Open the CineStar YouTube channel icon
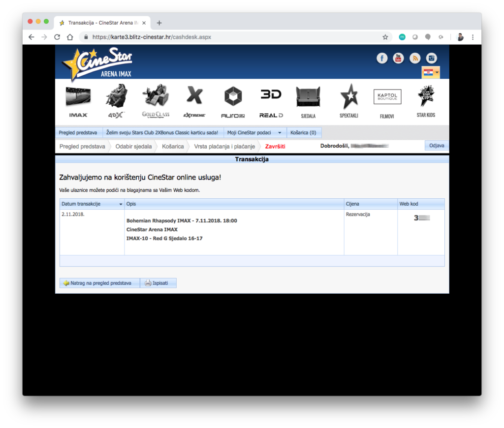This screenshot has height=428, width=504. 398,58
